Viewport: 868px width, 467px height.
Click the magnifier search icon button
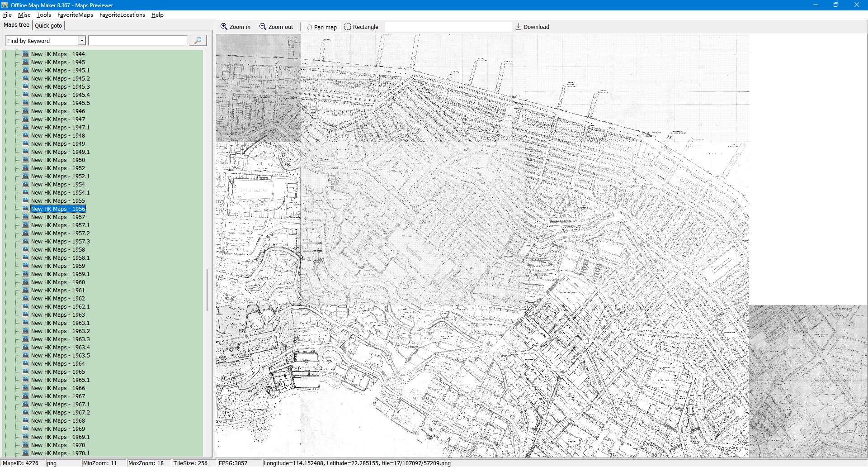(x=198, y=41)
